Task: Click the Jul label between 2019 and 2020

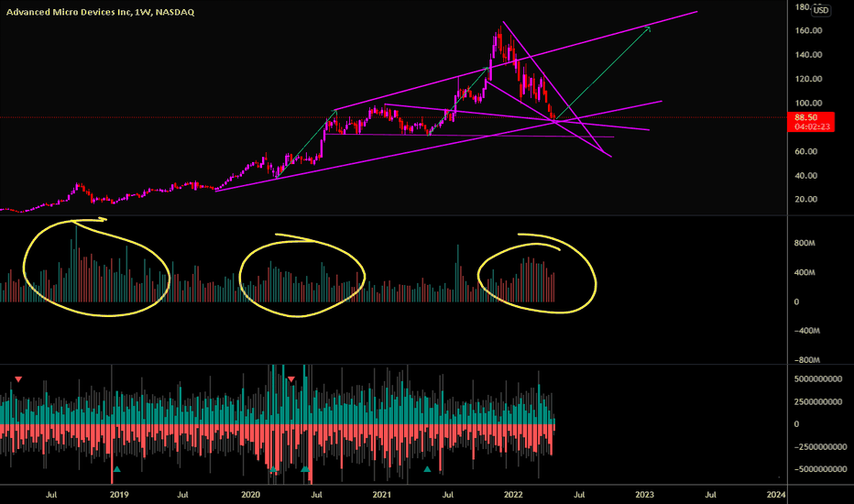Action: click(x=183, y=495)
